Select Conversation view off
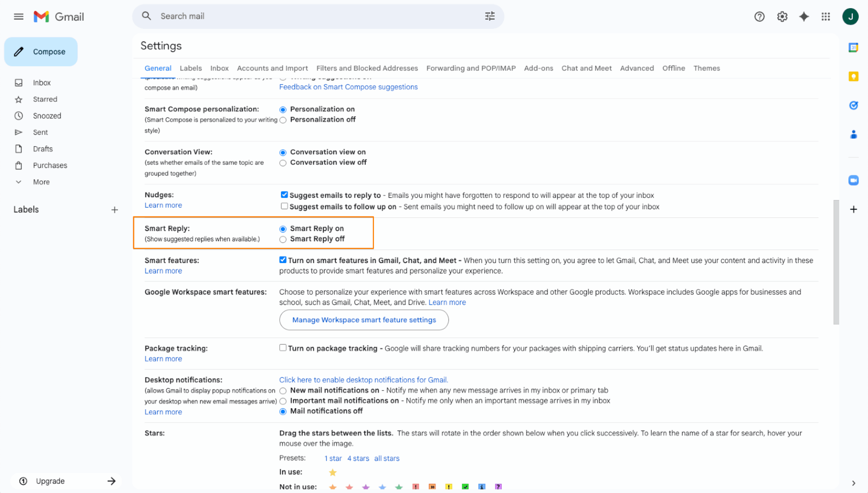The width and height of the screenshot is (868, 493). coord(283,163)
